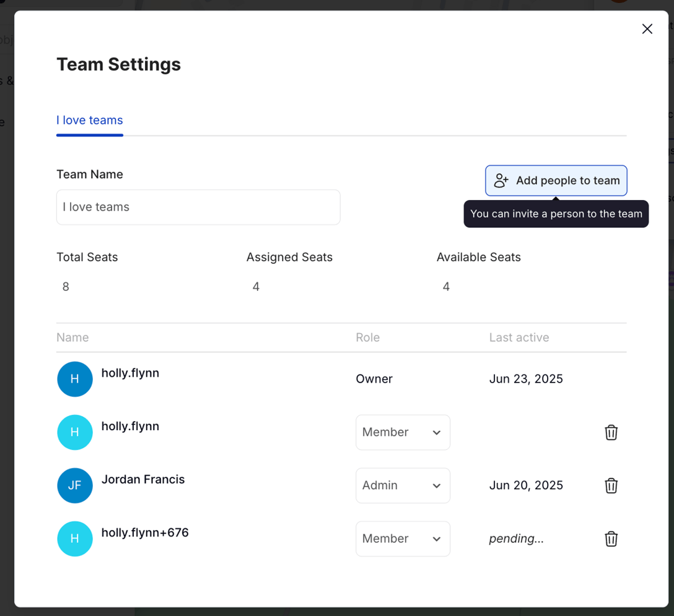
Task: Click the trash icon next to Jordan Francis
Action: pyautogui.click(x=611, y=485)
